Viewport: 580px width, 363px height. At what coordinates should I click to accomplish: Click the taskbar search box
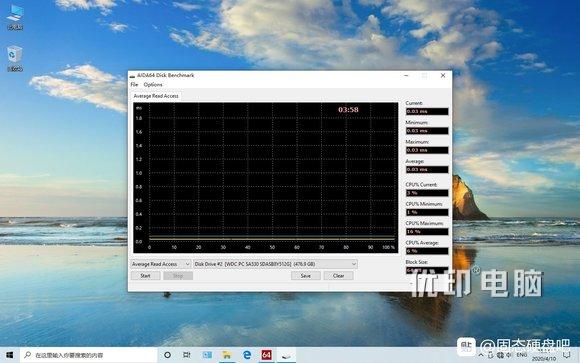pos(89,355)
